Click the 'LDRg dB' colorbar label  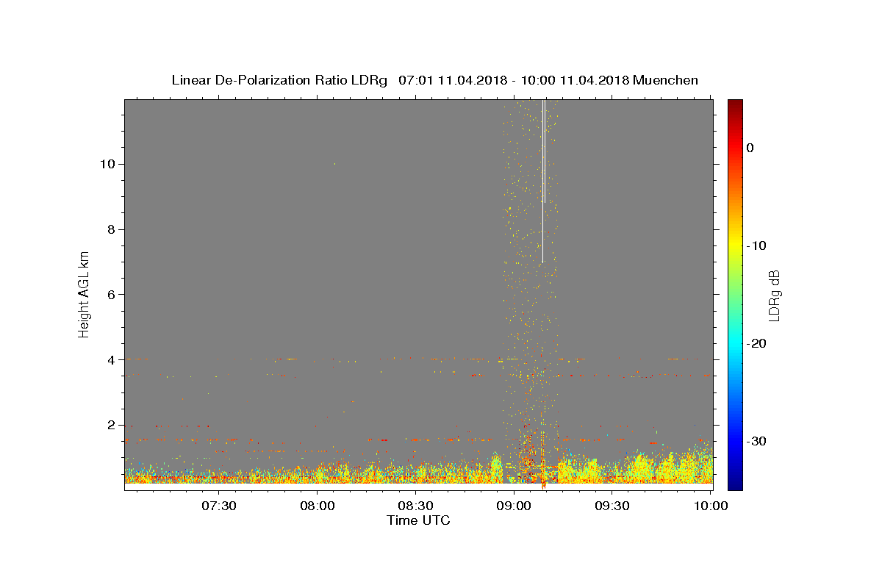[x=773, y=295]
